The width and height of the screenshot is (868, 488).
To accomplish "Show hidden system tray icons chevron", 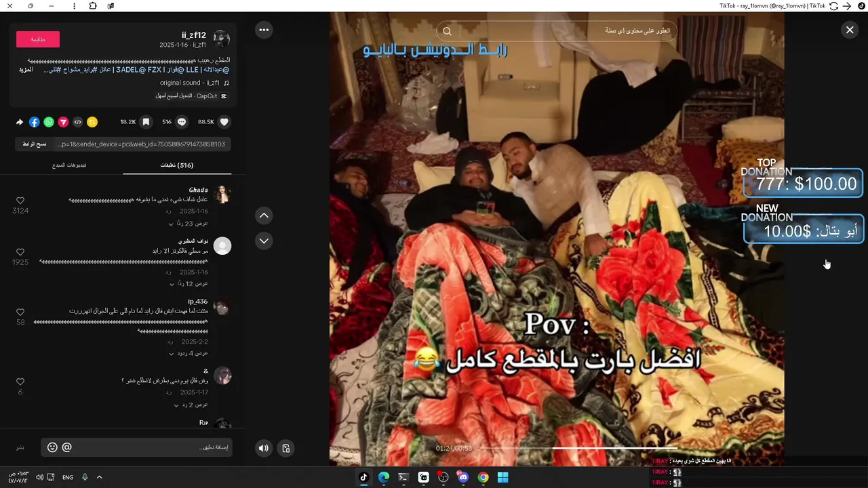I will [99, 477].
